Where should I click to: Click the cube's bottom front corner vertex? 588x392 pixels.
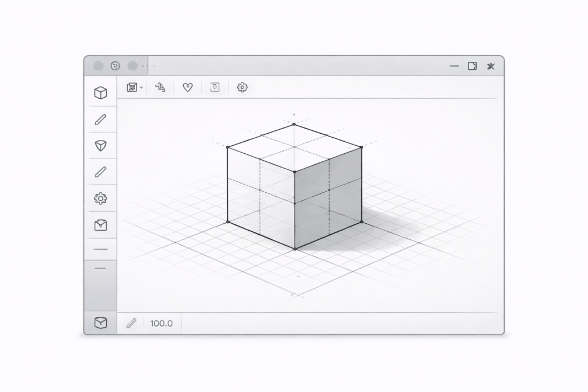click(295, 249)
